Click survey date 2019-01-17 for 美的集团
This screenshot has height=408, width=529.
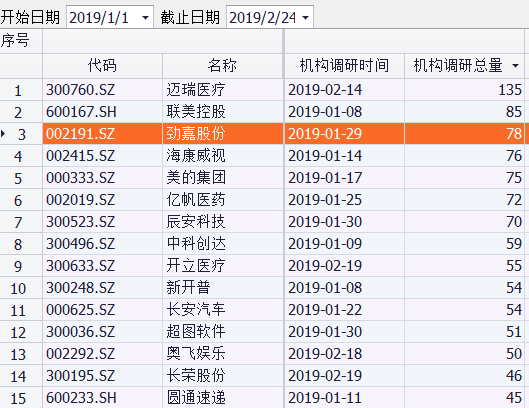coord(325,178)
